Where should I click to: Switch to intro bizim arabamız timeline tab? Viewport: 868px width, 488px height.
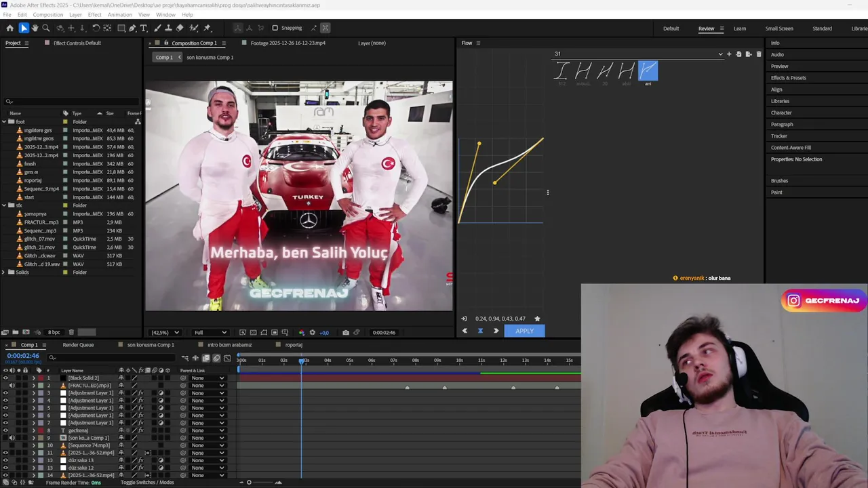click(x=229, y=345)
